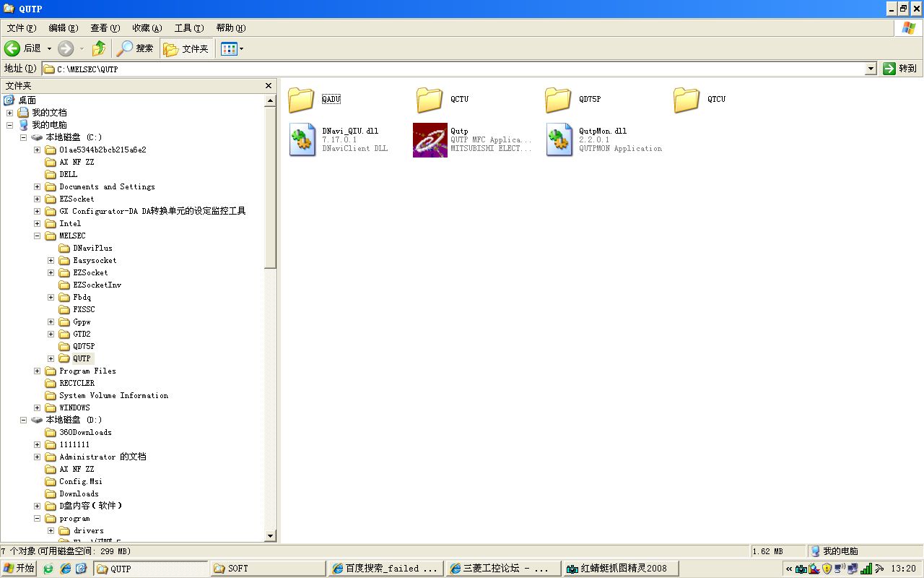Select the DNavi_QTU.dll file icon
Viewport: 924px width, 578px height.
coord(302,139)
